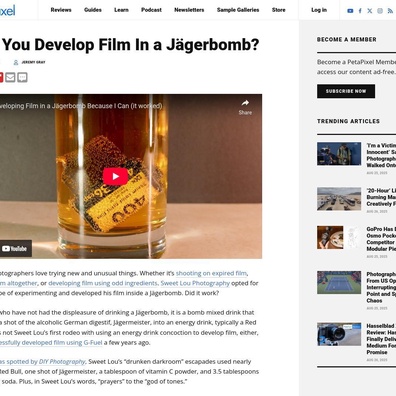This screenshot has width=396, height=396.
Task: Open the GoPro Osmo Pocket article thumbnail
Action: (339, 237)
